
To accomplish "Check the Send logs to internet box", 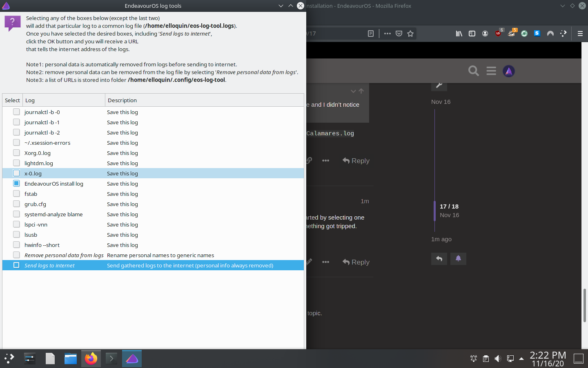I will click(x=16, y=265).
